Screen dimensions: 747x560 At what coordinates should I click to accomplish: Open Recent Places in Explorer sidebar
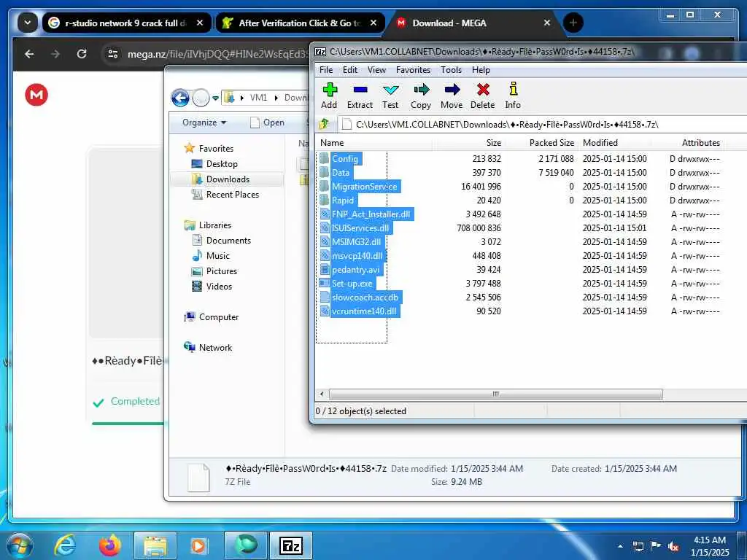point(233,194)
